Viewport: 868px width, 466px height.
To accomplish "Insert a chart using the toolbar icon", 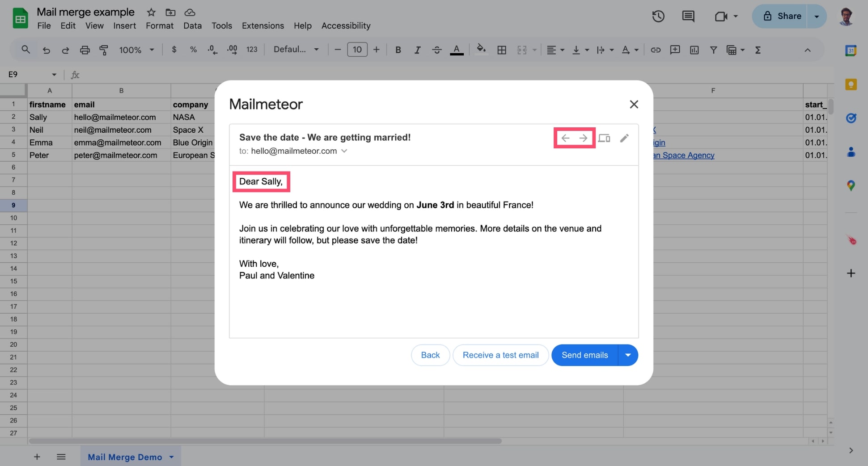I will pyautogui.click(x=694, y=50).
